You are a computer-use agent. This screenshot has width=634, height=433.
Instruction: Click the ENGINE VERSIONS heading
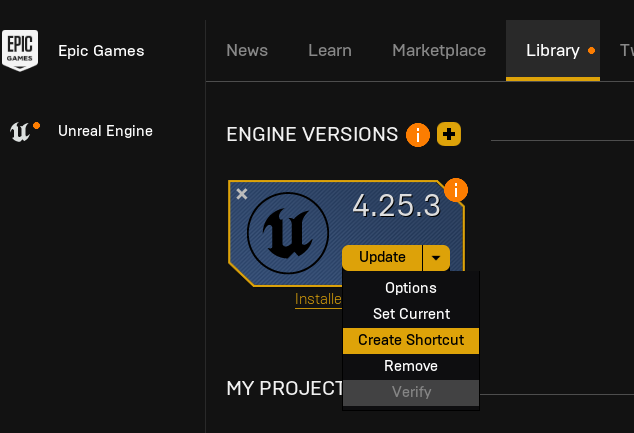point(312,135)
